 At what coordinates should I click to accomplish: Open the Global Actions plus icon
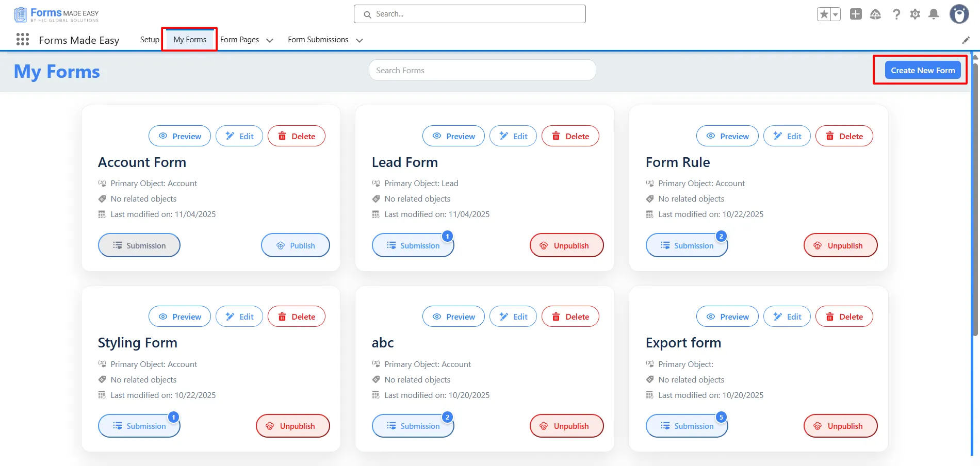click(856, 14)
